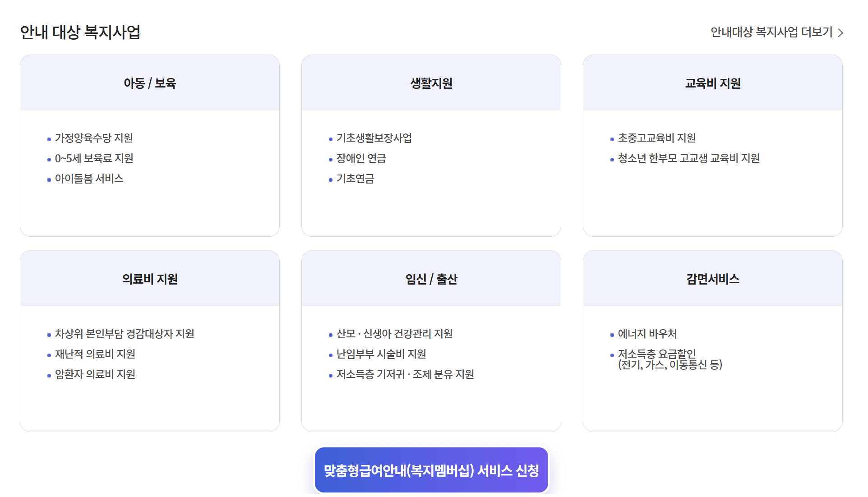Open the 에너지 바우처 item
Viewport: 868px width, 497px height.
[646, 334]
